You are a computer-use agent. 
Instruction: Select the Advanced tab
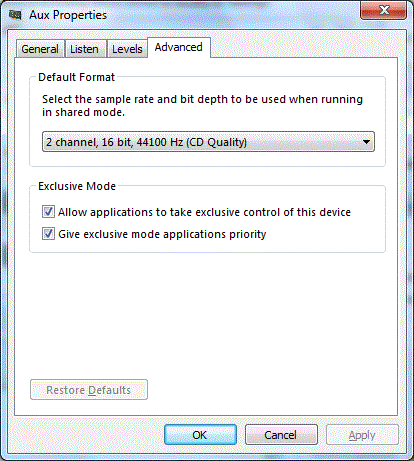[179, 47]
